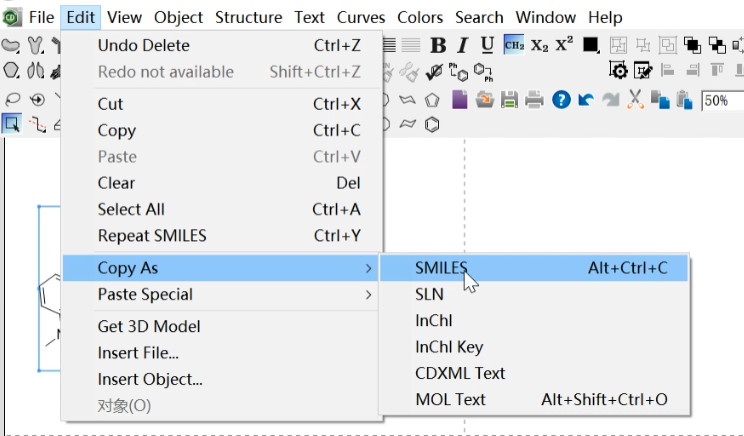The image size is (744, 436).
Task: Choose Select All in Edit menu
Action: tap(222, 209)
